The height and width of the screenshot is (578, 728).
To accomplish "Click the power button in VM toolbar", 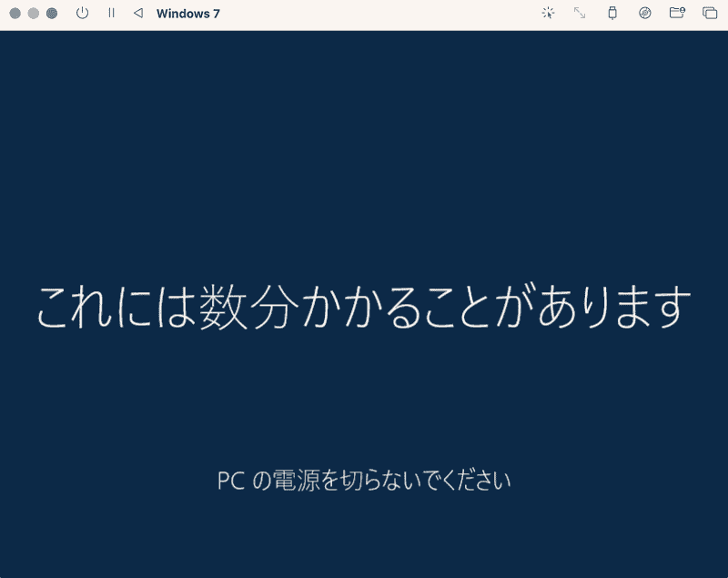I will [x=82, y=13].
